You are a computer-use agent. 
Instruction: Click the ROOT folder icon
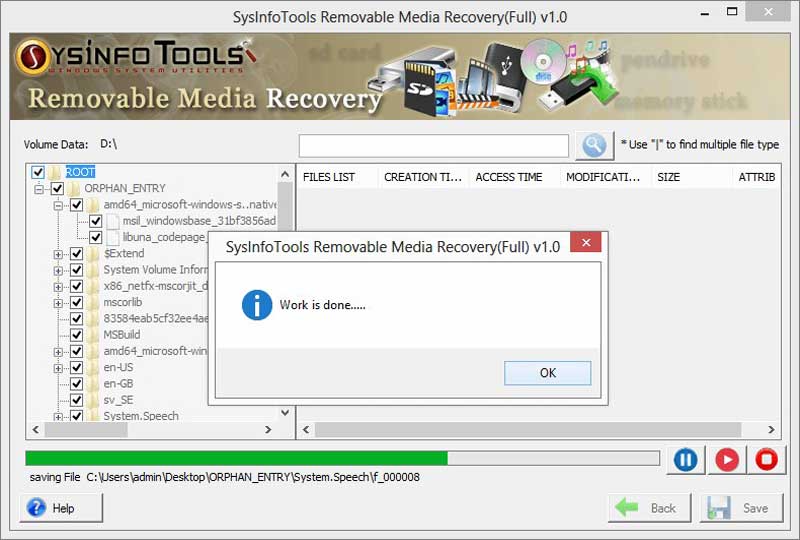pos(55,172)
